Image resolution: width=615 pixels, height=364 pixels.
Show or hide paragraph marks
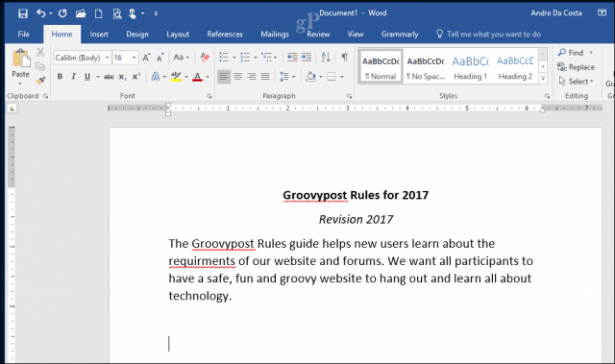[x=344, y=58]
